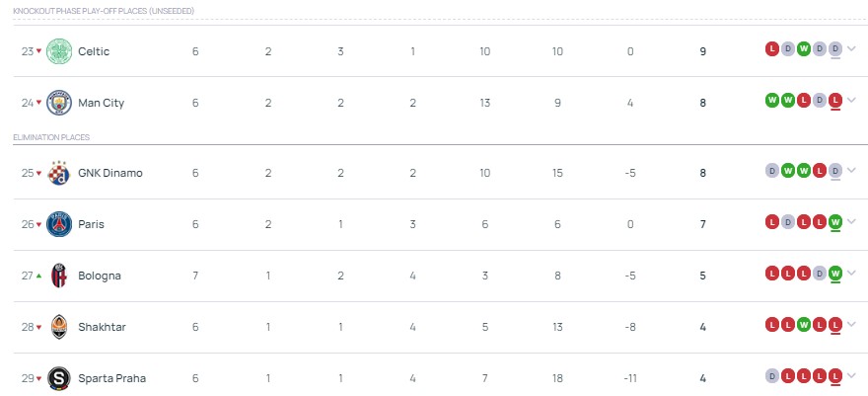Expand the GNK Dinamo row chevron
The width and height of the screenshot is (868, 396).
pos(851,170)
